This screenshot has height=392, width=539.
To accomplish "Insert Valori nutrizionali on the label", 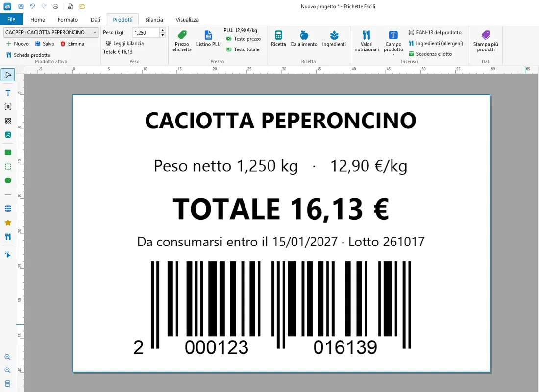I will [367, 41].
